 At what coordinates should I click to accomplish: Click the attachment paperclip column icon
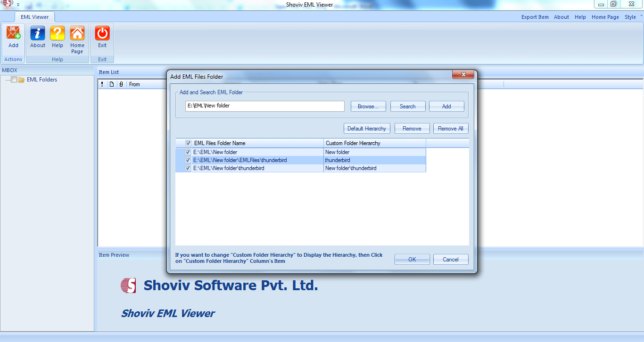coord(121,84)
